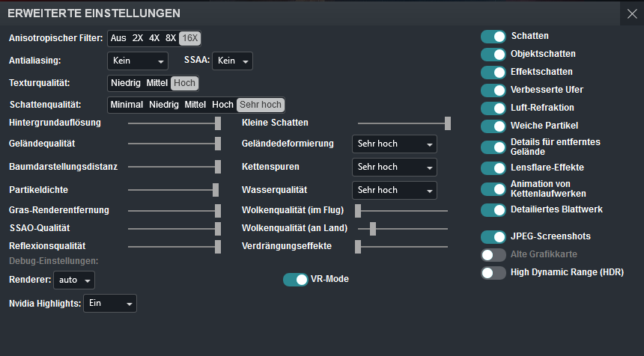Toggle the VR-Mode switch

point(296,279)
